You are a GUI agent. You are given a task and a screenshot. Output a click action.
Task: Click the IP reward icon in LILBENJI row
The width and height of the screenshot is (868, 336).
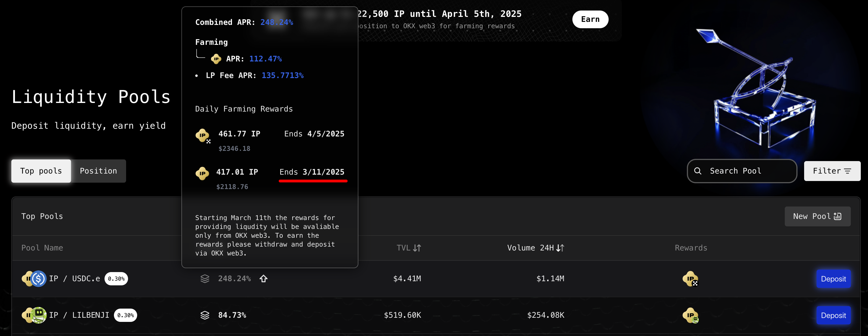[x=690, y=316]
